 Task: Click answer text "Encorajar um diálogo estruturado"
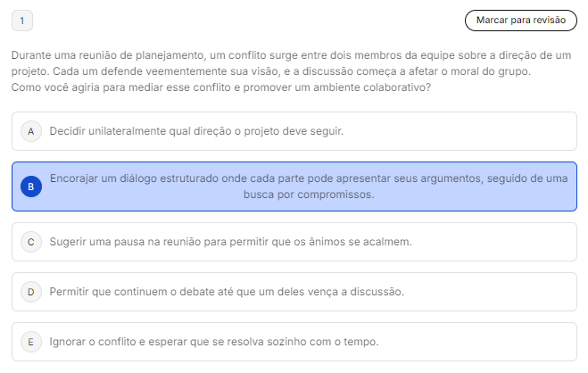(178, 178)
